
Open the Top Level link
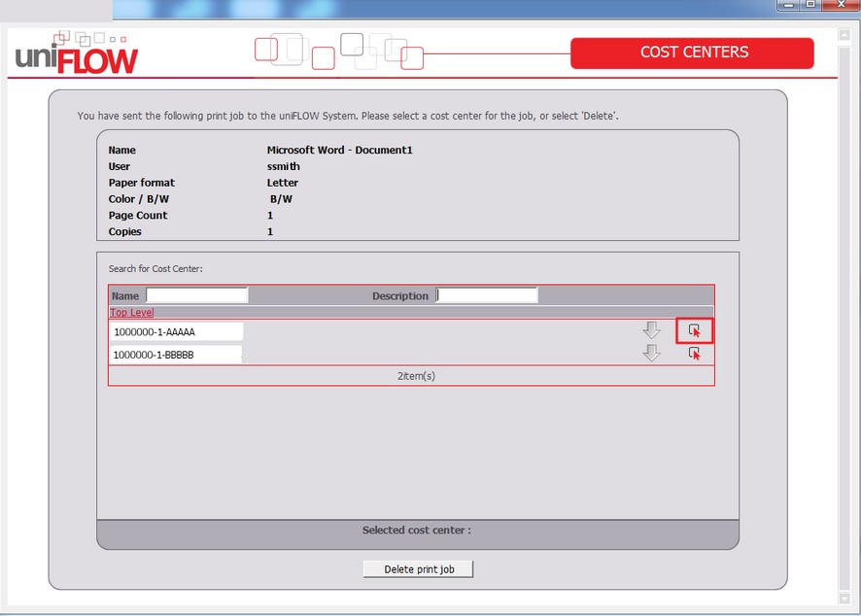(x=132, y=313)
